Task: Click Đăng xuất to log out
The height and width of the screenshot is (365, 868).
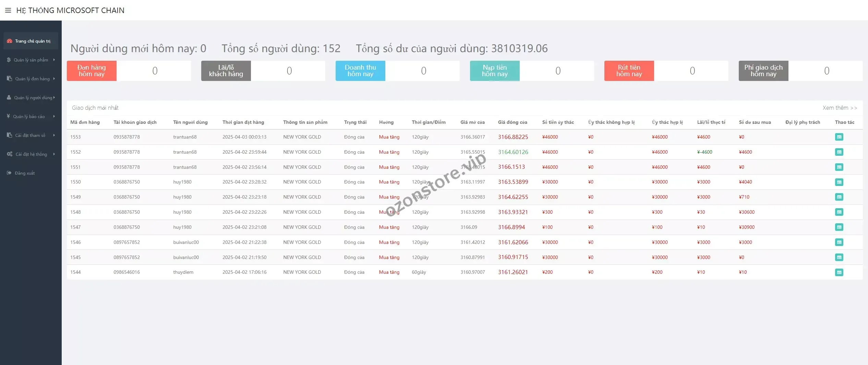Action: coord(25,173)
